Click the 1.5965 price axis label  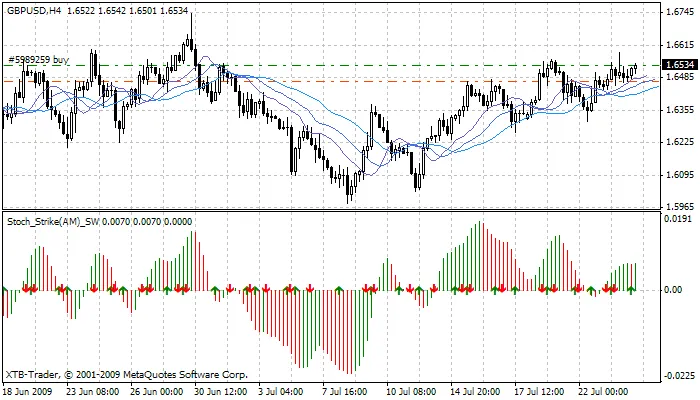(679, 207)
